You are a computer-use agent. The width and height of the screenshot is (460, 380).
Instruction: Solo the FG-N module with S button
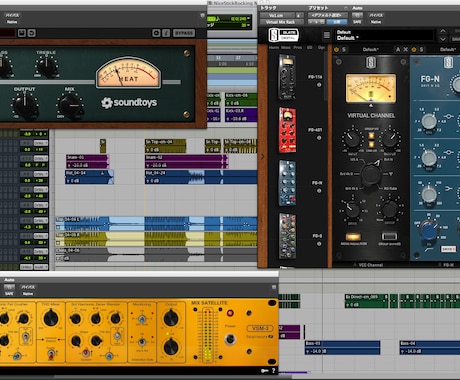coord(421,50)
